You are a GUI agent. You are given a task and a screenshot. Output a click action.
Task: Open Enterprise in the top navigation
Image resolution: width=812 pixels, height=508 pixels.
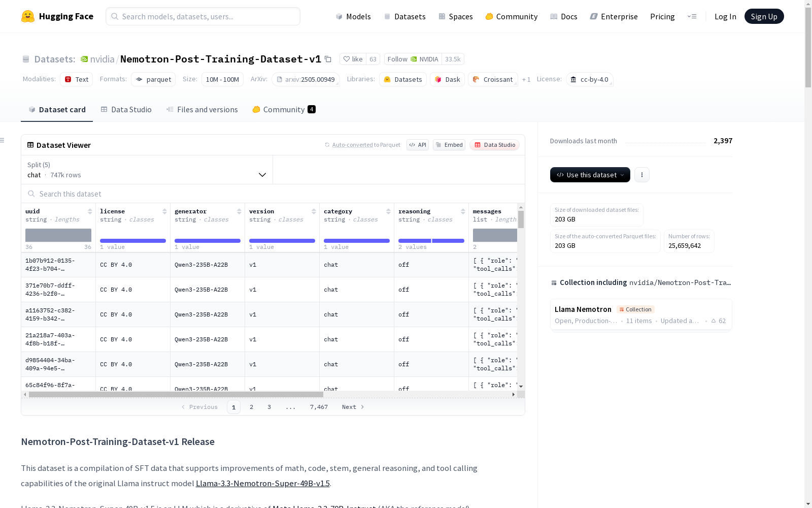tap(614, 17)
